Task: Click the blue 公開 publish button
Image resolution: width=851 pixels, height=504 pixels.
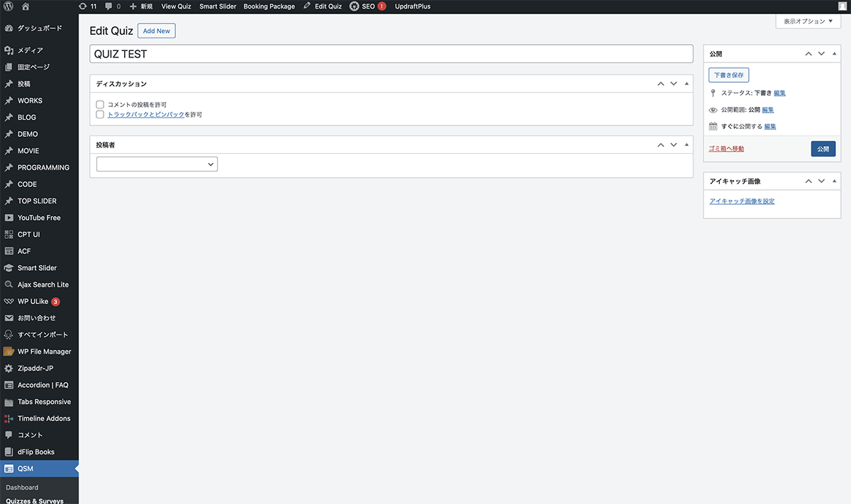Action: point(823,149)
